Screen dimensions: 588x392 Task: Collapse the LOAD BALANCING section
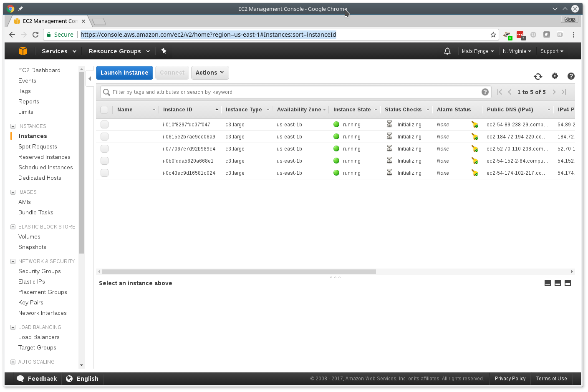13,327
